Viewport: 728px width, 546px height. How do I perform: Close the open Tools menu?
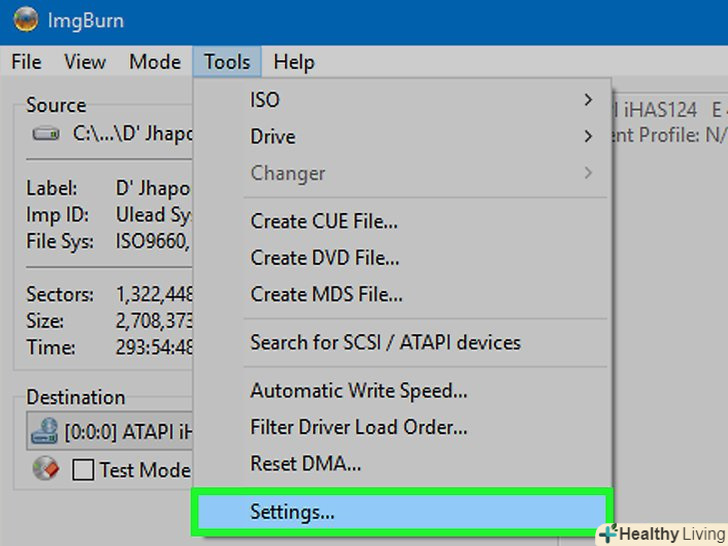[x=227, y=62]
